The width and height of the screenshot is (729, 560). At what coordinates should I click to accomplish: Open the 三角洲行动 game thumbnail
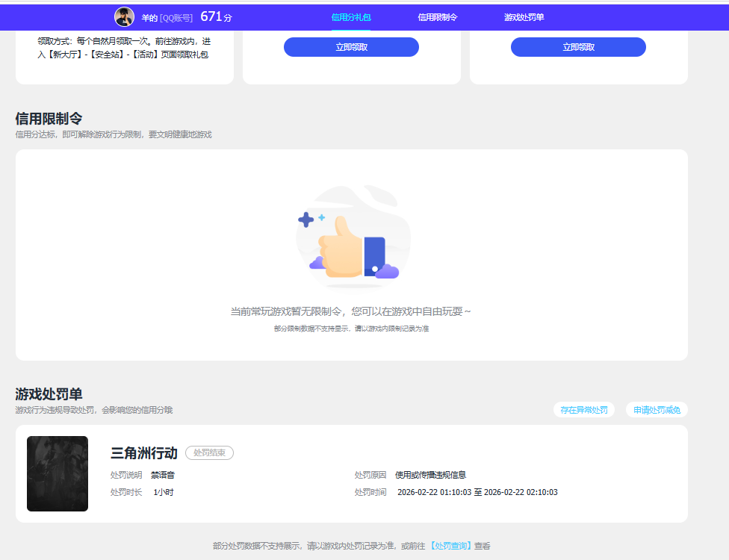coord(58,473)
